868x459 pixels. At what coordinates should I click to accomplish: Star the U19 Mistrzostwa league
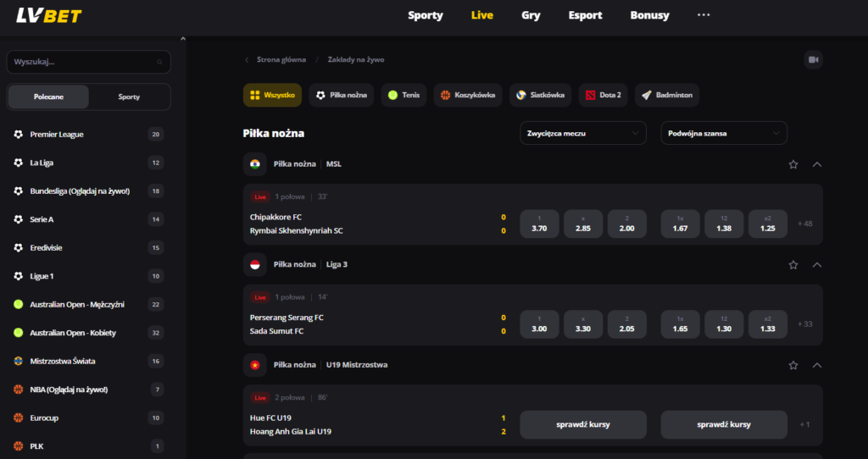[x=793, y=365]
